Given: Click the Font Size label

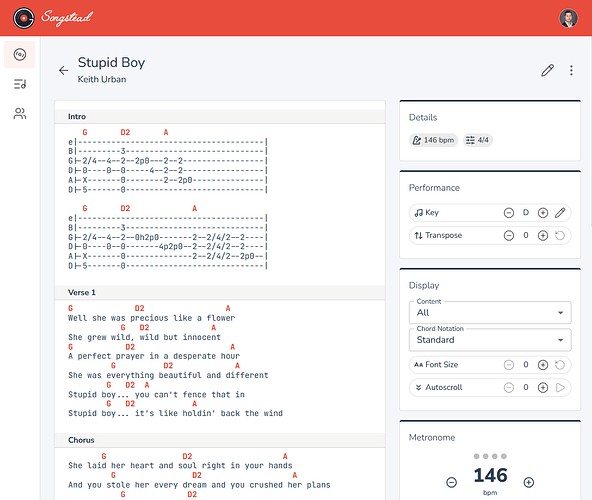Looking at the screenshot, I should 436,364.
